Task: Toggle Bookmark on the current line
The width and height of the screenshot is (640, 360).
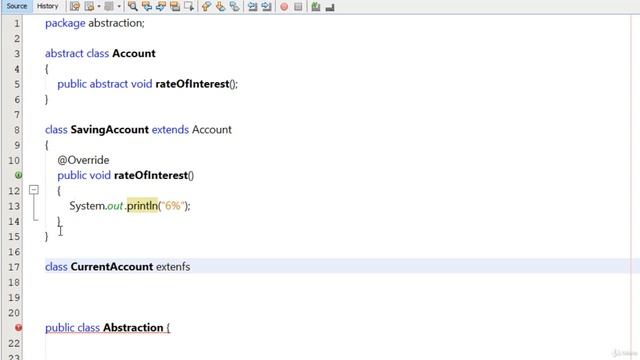Action: coord(234,7)
